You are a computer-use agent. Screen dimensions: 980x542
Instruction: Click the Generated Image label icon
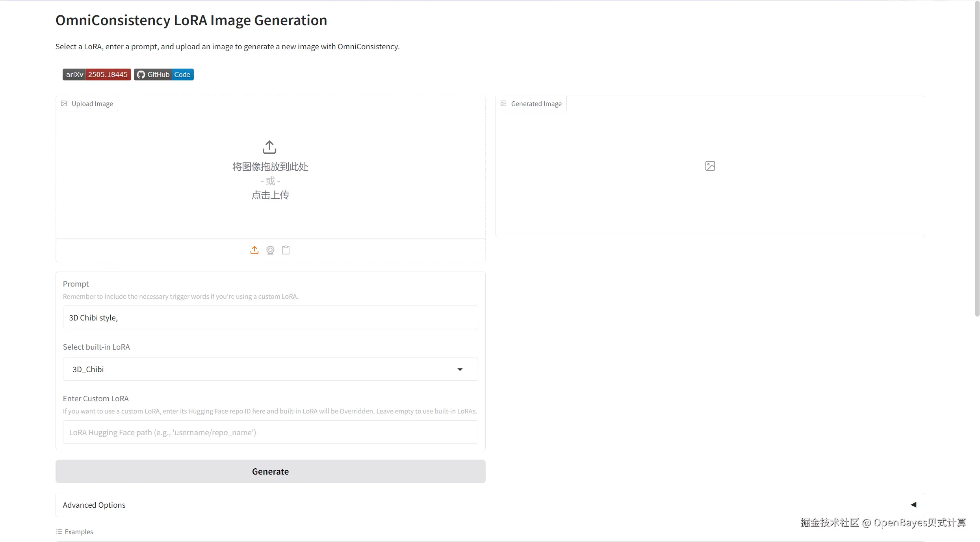pyautogui.click(x=503, y=104)
